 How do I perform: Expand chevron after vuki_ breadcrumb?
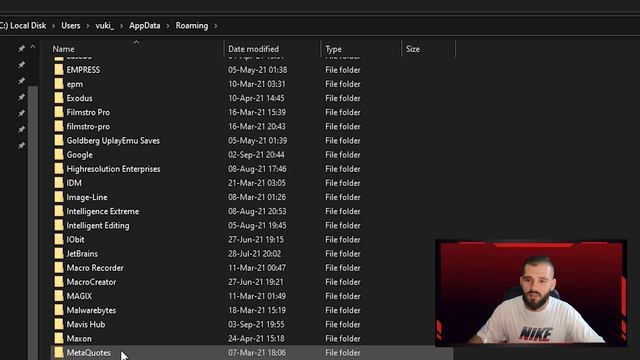[x=121, y=26]
